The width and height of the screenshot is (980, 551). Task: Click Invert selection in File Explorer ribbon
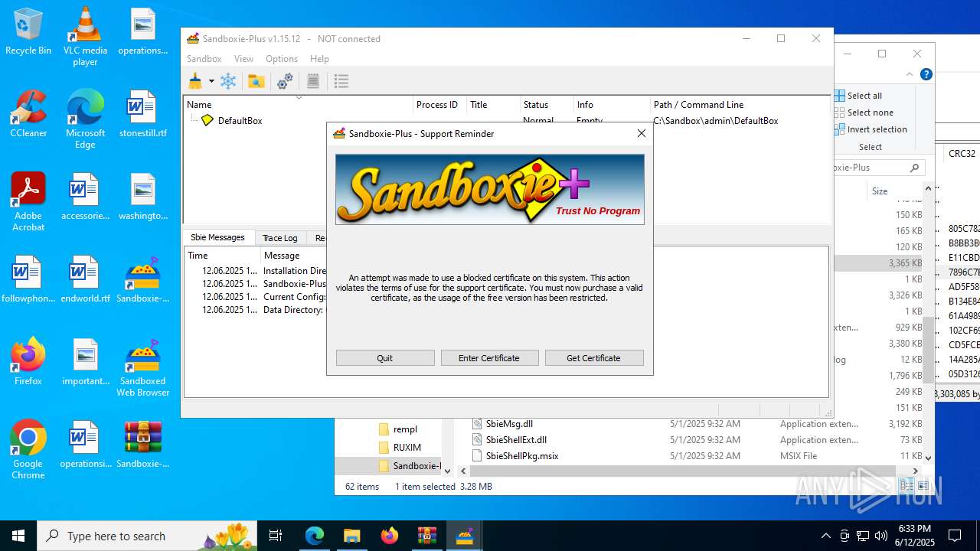871,129
